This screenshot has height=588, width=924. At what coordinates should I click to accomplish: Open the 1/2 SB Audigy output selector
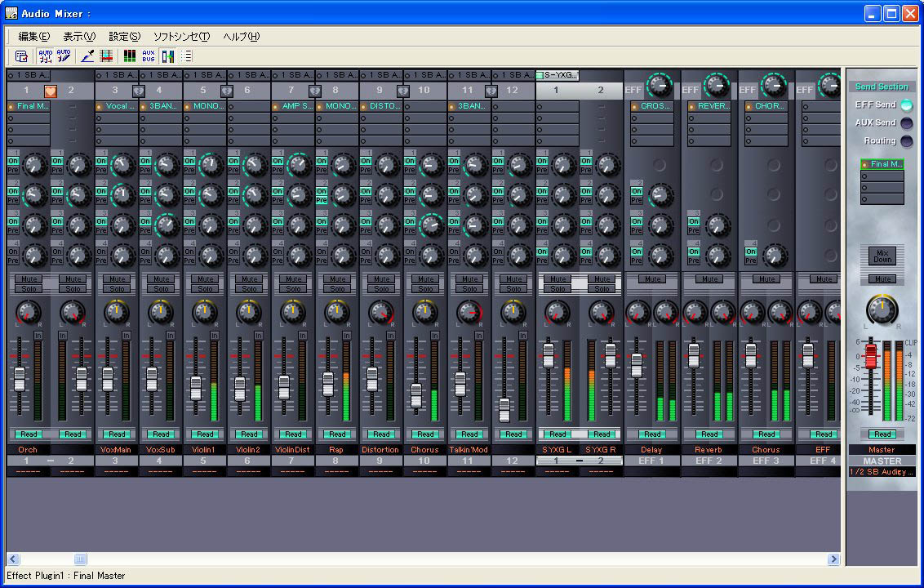(883, 471)
